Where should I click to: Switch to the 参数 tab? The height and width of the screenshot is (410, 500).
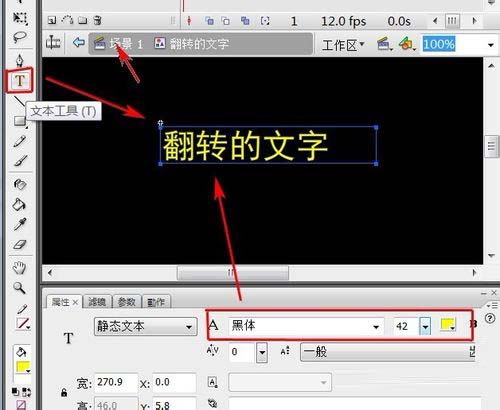point(127,302)
